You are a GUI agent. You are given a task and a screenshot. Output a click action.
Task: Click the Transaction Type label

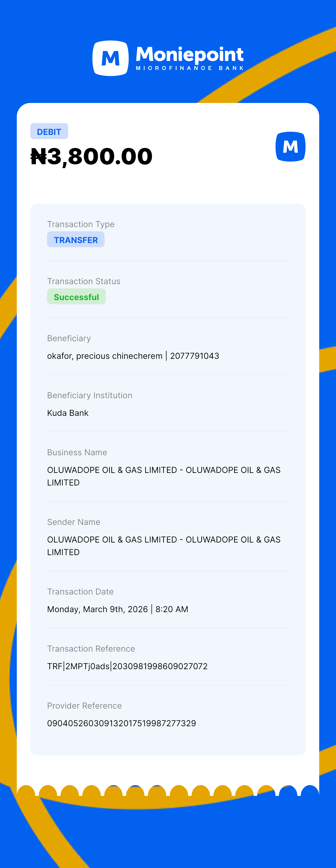(81, 224)
